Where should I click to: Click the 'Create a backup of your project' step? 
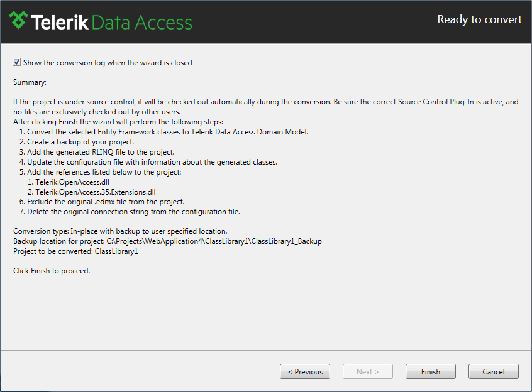(x=77, y=142)
